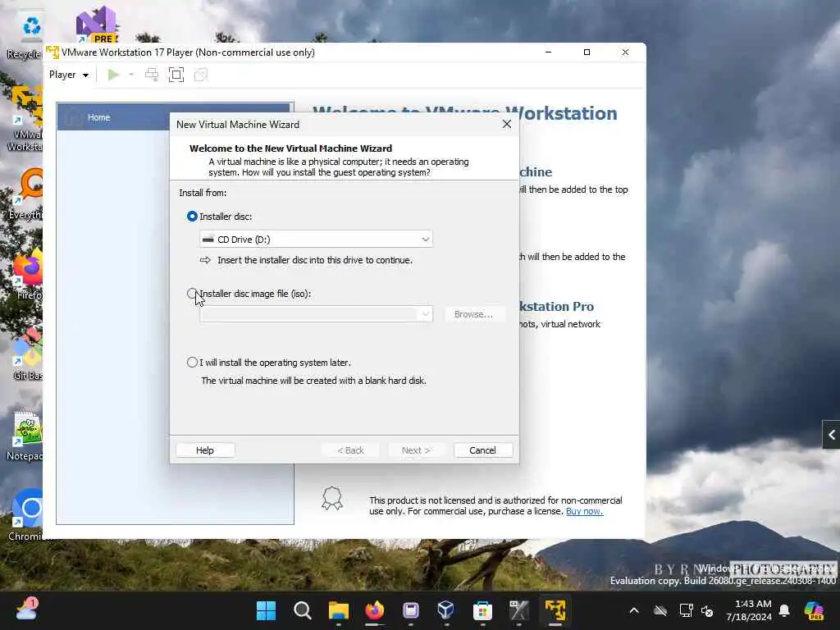The image size is (840, 630).
Task: Open Visual Studio Preview desktop icon
Action: pyautogui.click(x=97, y=25)
